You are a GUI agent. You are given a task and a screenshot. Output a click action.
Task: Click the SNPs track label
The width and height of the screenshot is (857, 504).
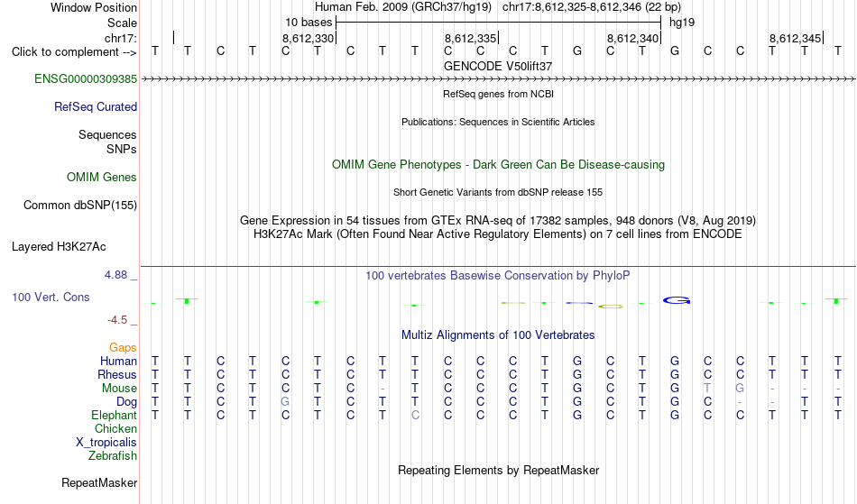tap(122, 149)
